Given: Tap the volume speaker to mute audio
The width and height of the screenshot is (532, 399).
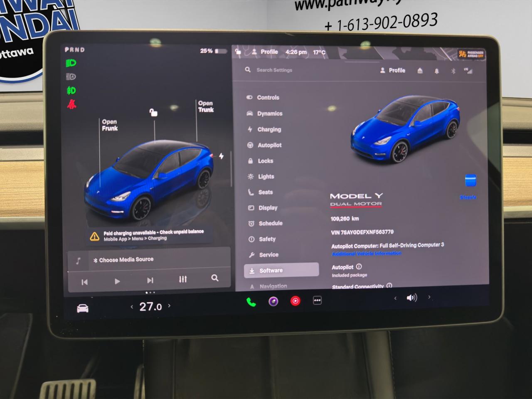Looking at the screenshot, I should (411, 297).
